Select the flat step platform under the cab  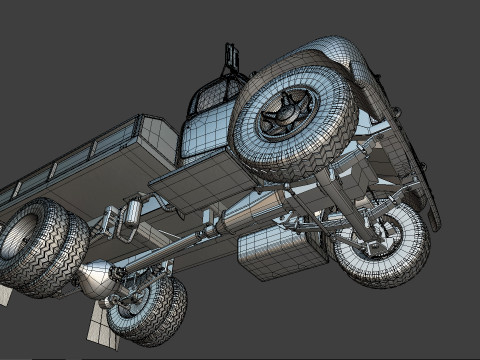coord(203,182)
